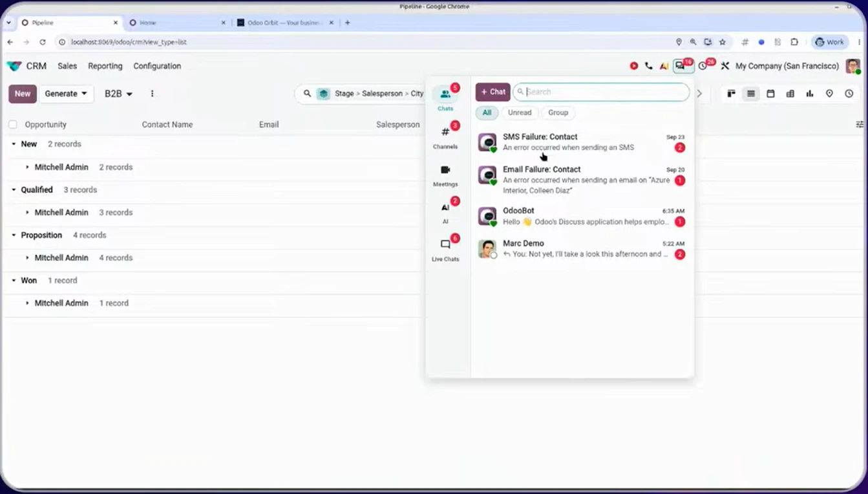Open the Work profile button in Chrome

click(x=829, y=42)
